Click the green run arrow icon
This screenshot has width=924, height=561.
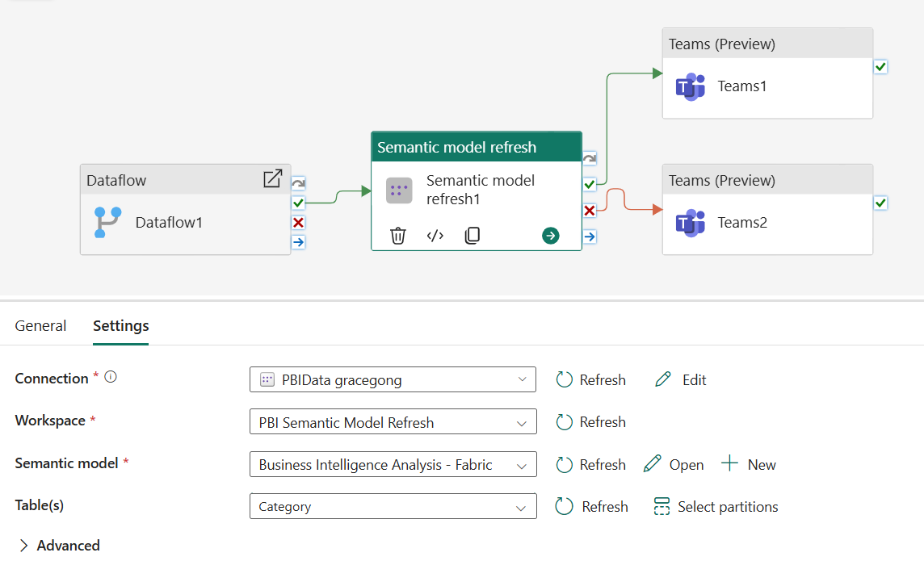(551, 236)
